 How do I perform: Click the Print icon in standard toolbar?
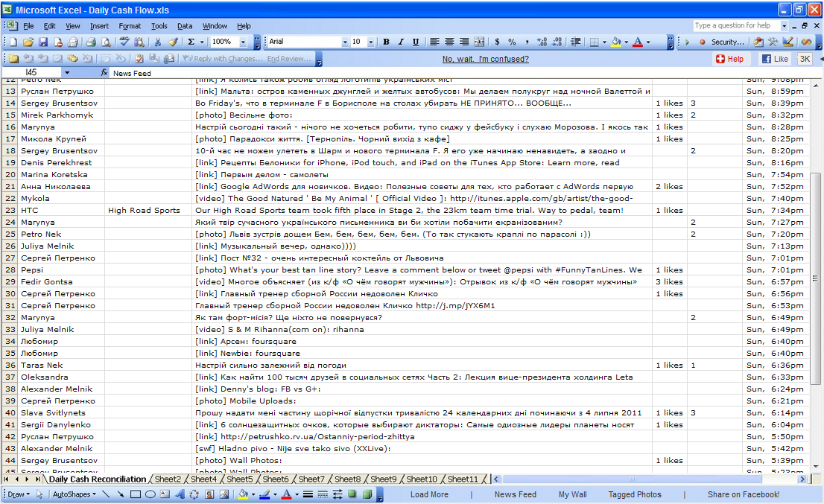91,42
